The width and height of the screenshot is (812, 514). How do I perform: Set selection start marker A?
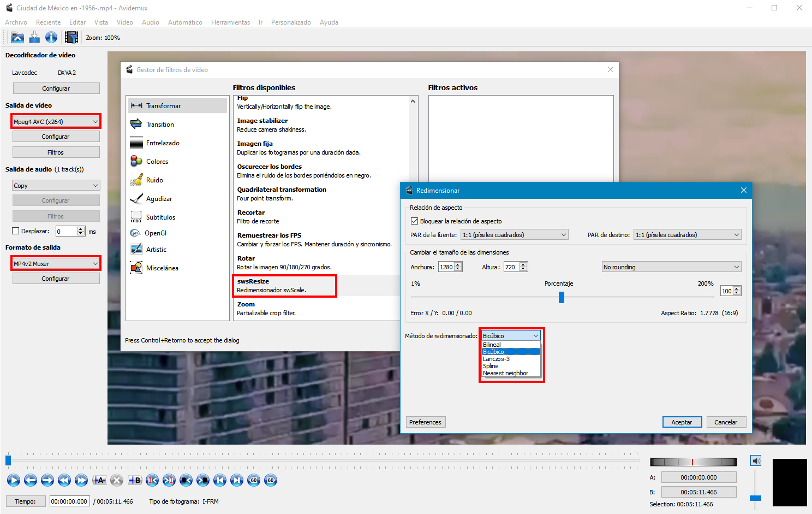(x=99, y=480)
